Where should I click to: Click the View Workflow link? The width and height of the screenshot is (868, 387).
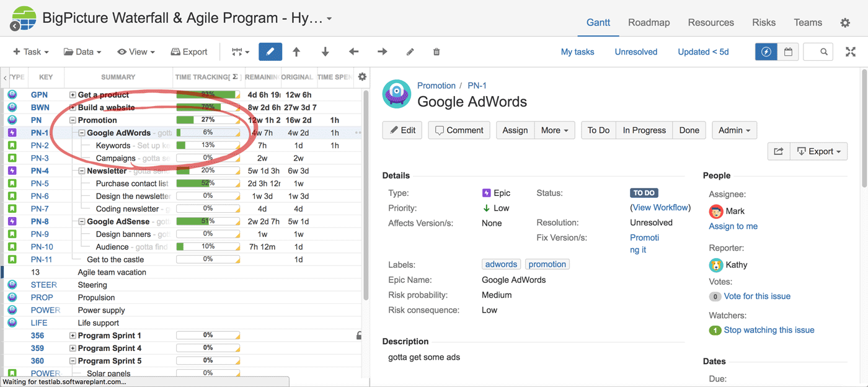(x=660, y=208)
